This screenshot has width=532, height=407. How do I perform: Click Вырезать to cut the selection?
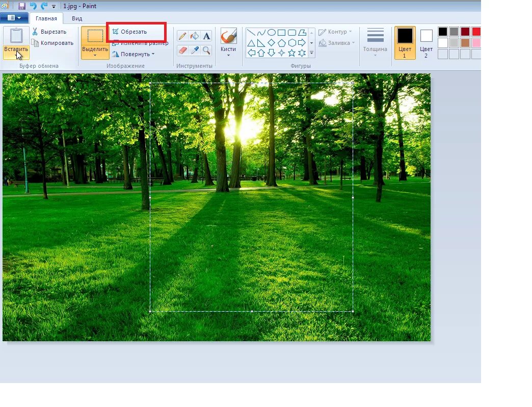coord(49,32)
